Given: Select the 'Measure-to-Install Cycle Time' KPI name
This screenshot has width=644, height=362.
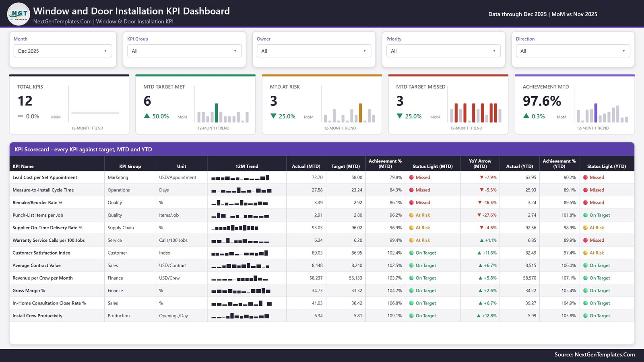Looking at the screenshot, I should pyautogui.click(x=43, y=190).
